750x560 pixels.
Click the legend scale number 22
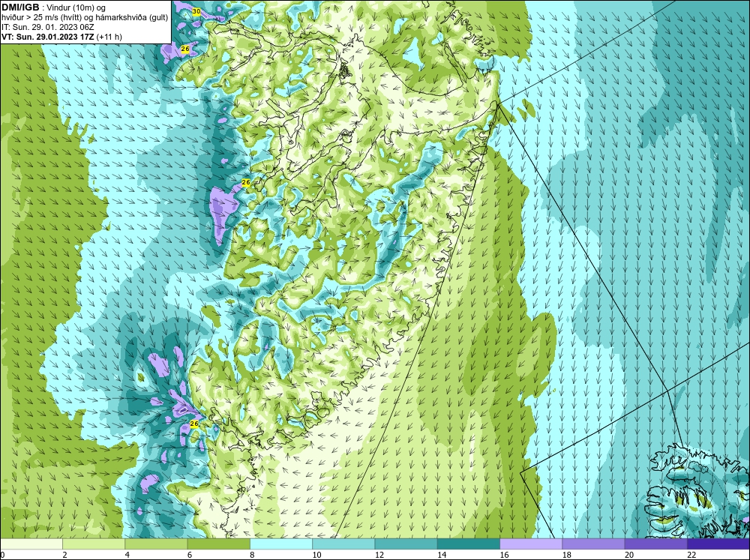(691, 555)
